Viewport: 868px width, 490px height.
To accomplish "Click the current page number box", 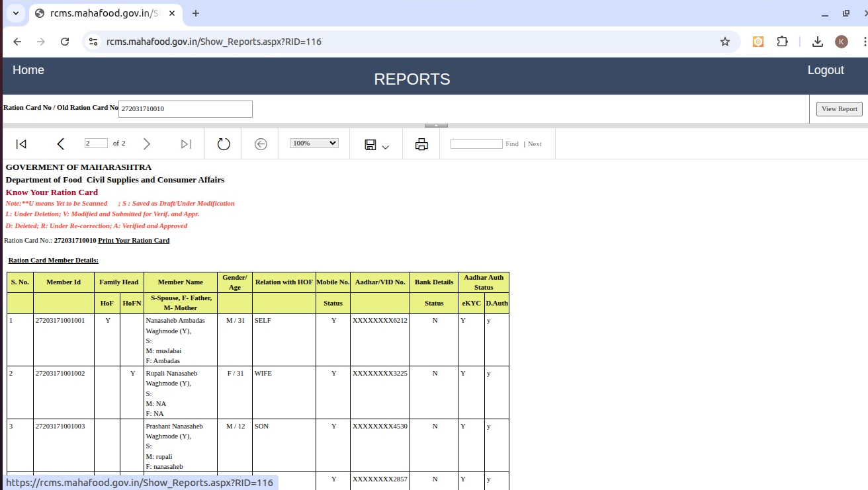I will [x=96, y=143].
